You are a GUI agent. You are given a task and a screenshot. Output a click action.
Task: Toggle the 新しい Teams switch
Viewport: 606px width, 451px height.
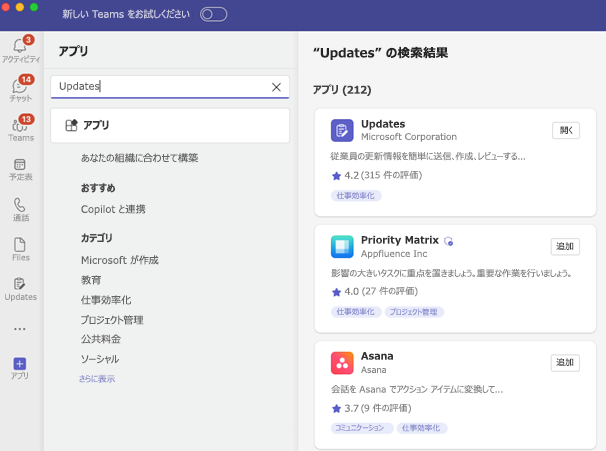coord(213,15)
